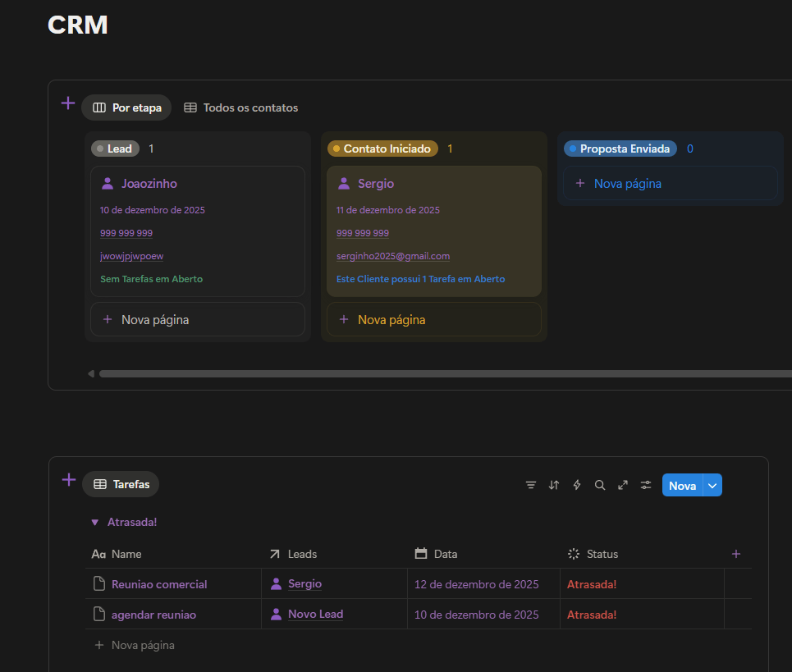Viewport: 792px width, 672px height.
Task: Add a new property column plus icon
Action: click(x=736, y=554)
